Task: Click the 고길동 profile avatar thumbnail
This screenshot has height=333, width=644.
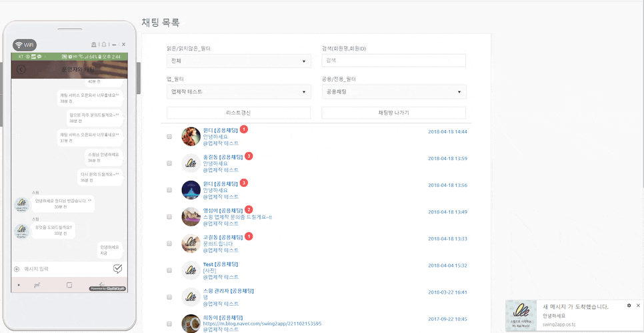Action: 191,243
